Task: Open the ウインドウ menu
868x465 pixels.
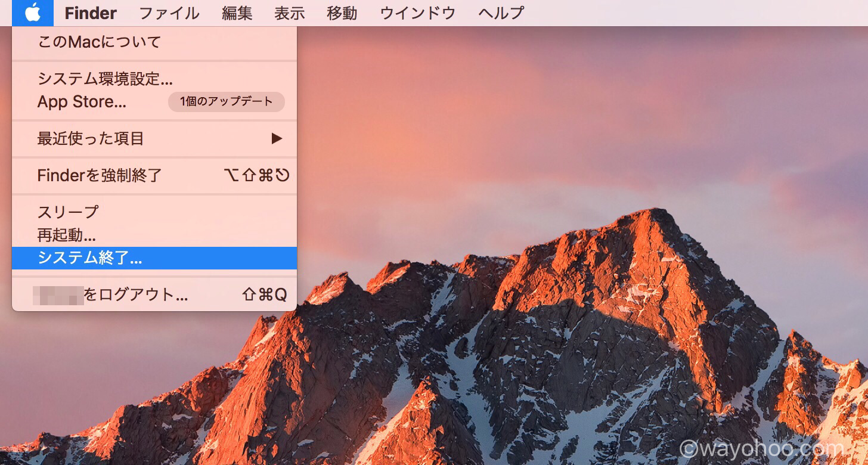Action: pos(418,13)
